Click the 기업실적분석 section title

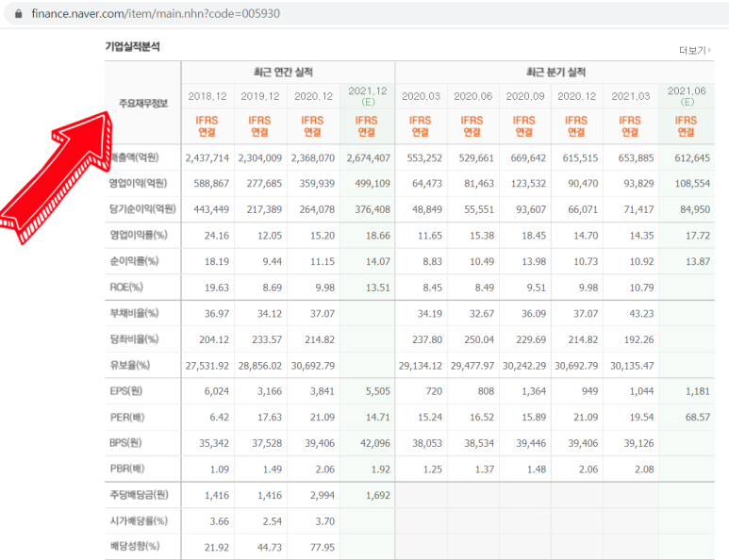(133, 46)
